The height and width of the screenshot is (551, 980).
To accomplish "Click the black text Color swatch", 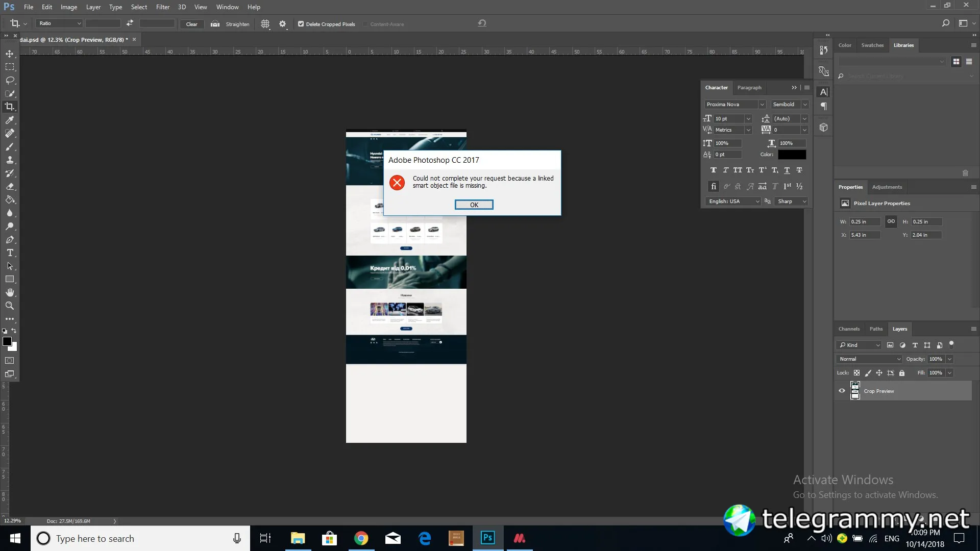I will click(792, 155).
